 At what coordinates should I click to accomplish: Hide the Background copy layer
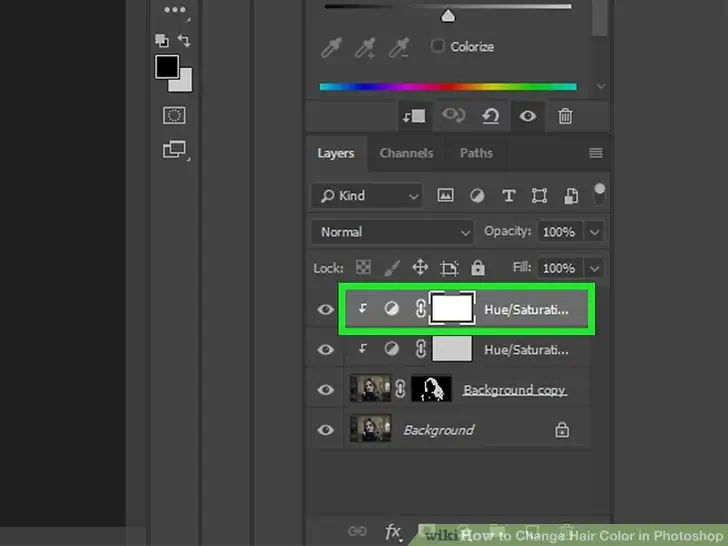click(x=325, y=389)
